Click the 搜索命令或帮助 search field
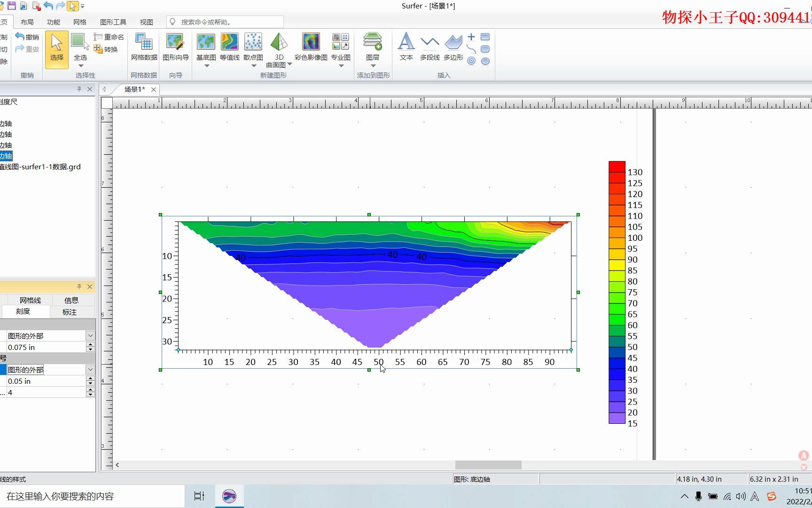Viewport: 812px width, 508px height. pyautogui.click(x=225, y=22)
